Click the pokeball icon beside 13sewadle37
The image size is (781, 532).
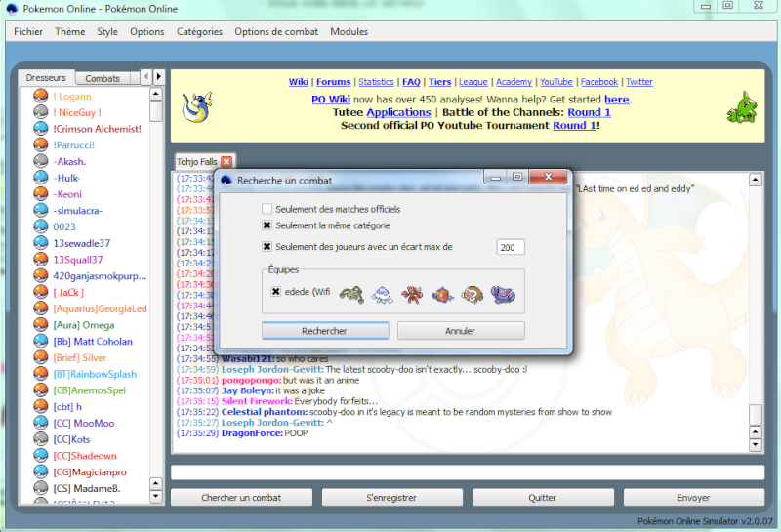[40, 243]
